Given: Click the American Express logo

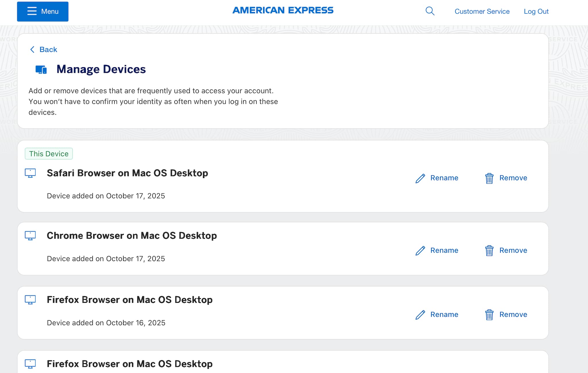Looking at the screenshot, I should (x=283, y=10).
